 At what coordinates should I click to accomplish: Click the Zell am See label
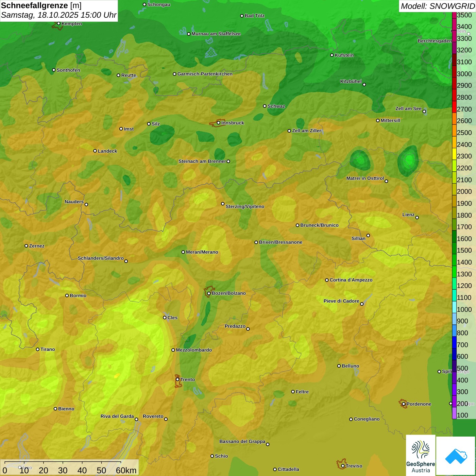[408, 108]
